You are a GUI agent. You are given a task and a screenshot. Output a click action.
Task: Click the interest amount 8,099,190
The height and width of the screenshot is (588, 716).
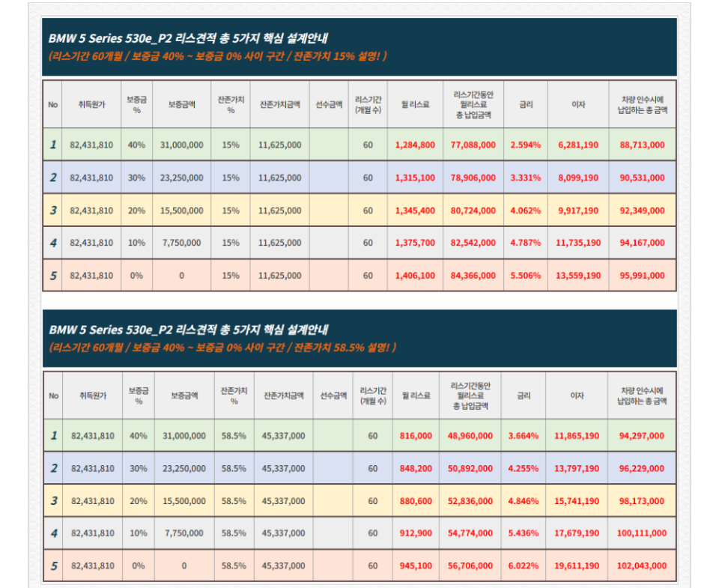point(578,178)
